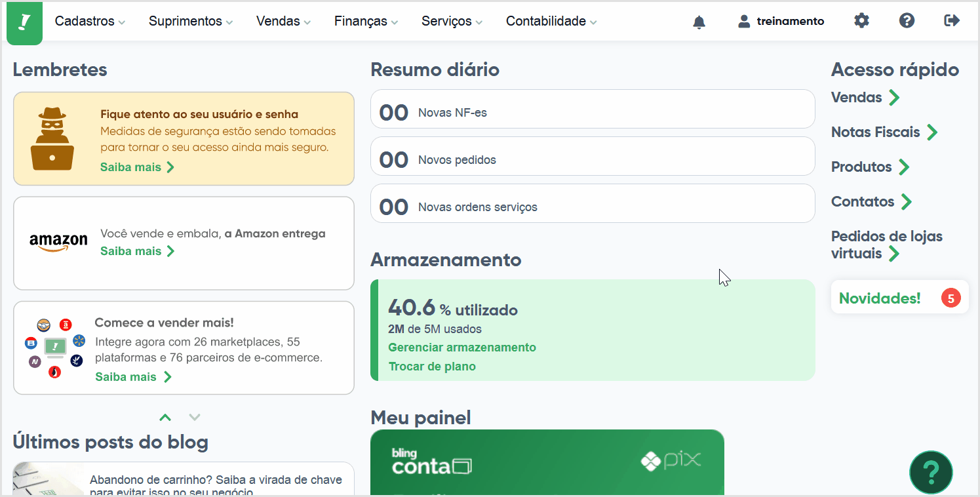Click the Novos pedidos summary card
Viewport: 980px width, 497px height.
coord(593,156)
